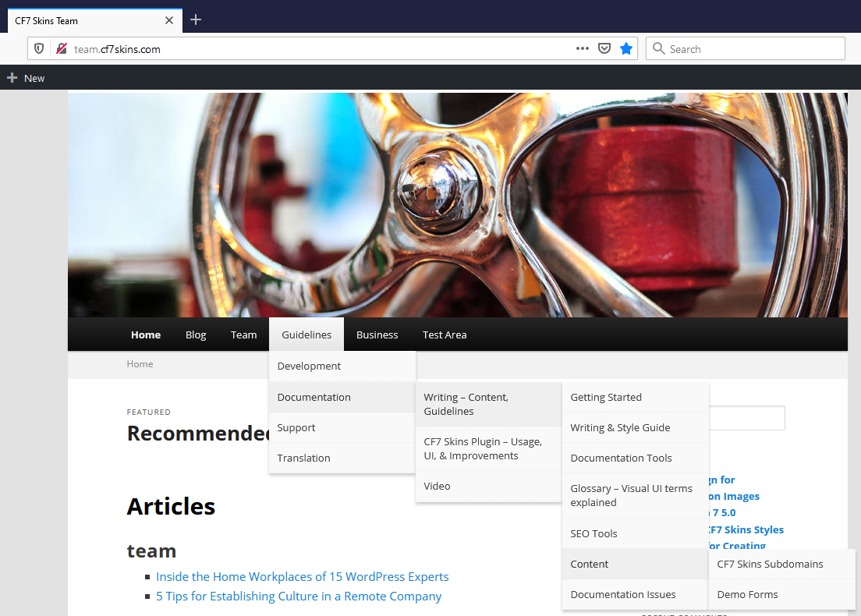
Task: Click the Save to Pocket icon
Action: [604, 49]
